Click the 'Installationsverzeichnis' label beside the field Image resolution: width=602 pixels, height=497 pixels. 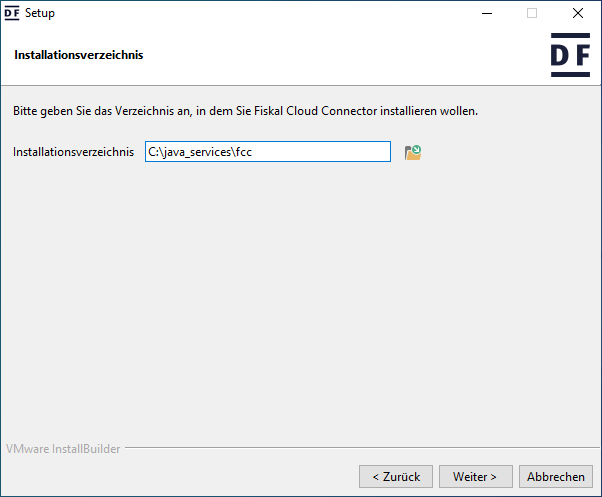[x=73, y=152]
